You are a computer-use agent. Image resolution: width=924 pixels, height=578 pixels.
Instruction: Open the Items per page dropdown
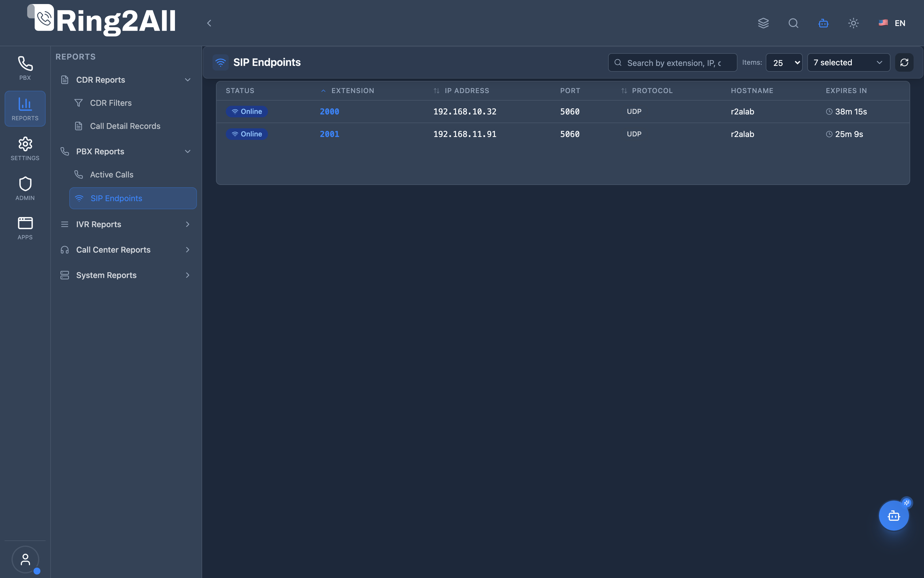pos(784,63)
